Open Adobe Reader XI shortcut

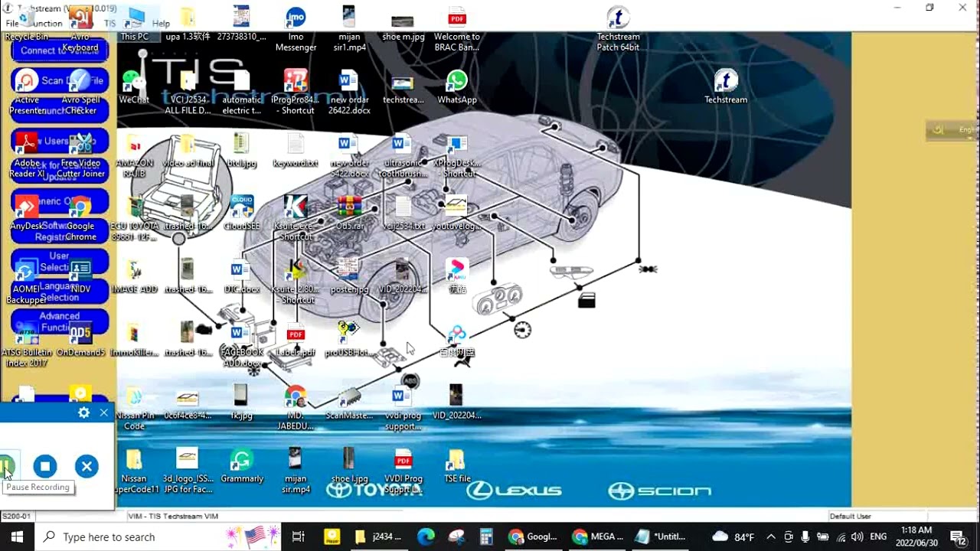[27, 155]
